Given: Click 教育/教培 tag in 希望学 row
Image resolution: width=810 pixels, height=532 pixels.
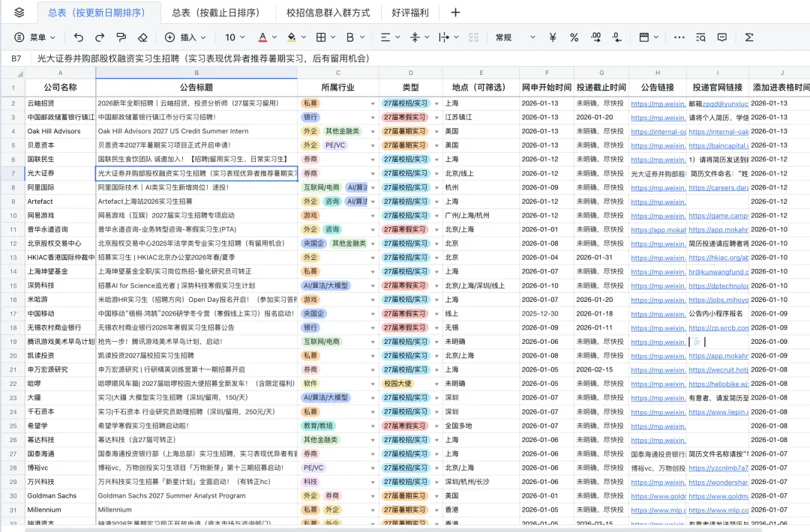Looking at the screenshot, I should coord(318,426).
